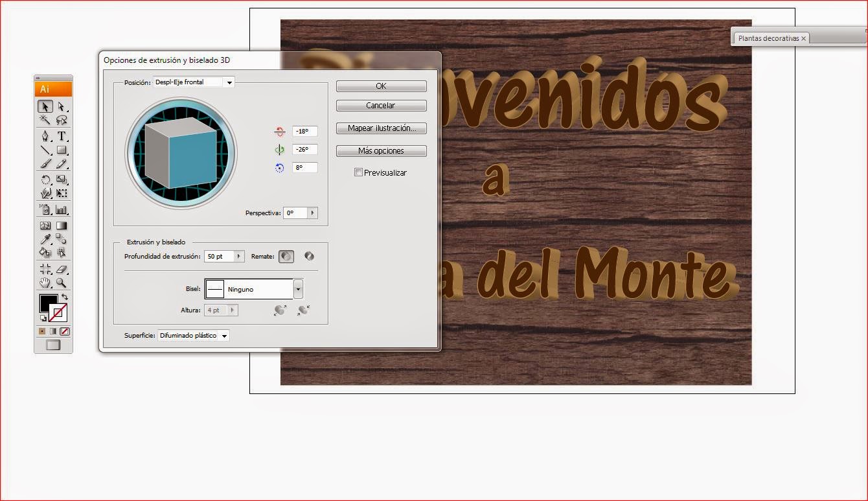Select the Paintbrush tool
Screen dimensions: 868x501
point(45,164)
